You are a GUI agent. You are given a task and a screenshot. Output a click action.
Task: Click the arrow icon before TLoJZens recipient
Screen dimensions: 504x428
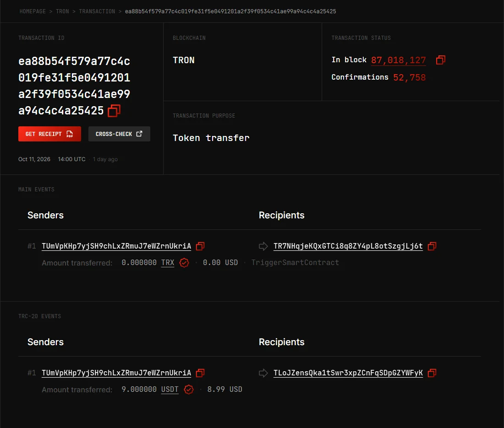[x=263, y=373]
